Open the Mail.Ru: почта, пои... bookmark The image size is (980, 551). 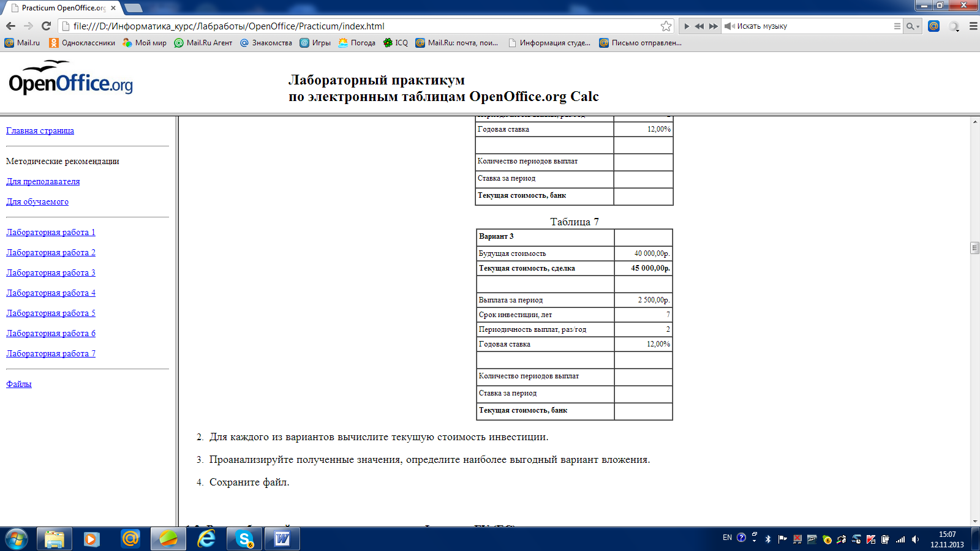click(457, 43)
